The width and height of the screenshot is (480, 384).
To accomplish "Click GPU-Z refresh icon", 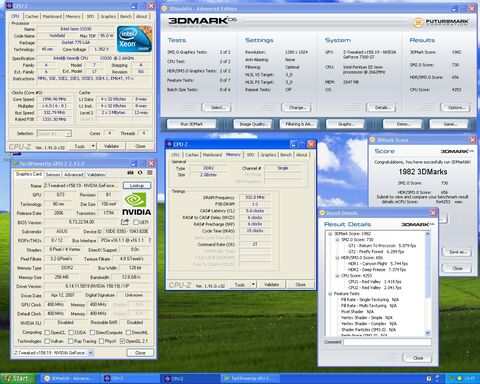I will 140,173.
